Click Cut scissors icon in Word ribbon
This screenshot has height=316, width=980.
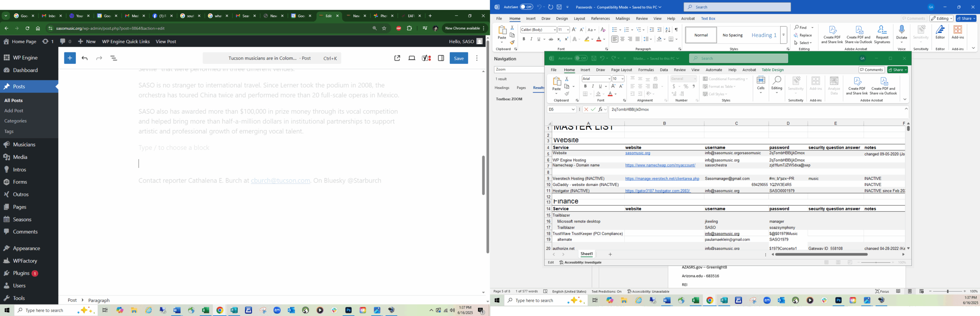click(512, 28)
